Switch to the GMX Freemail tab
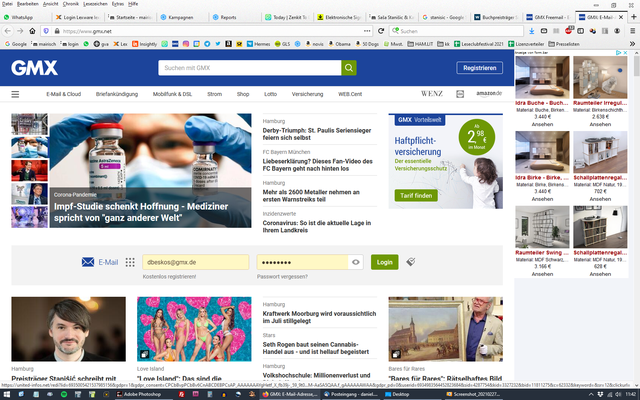The width and height of the screenshot is (640, 400). [x=549, y=17]
